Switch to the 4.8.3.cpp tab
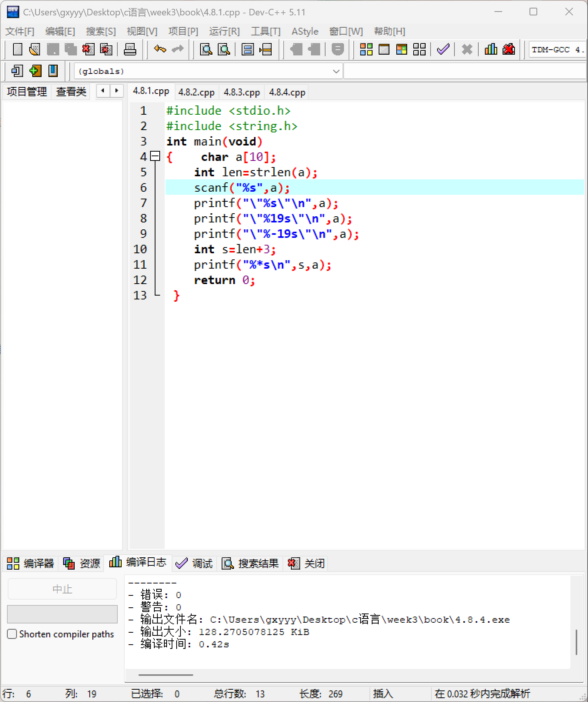 tap(242, 92)
